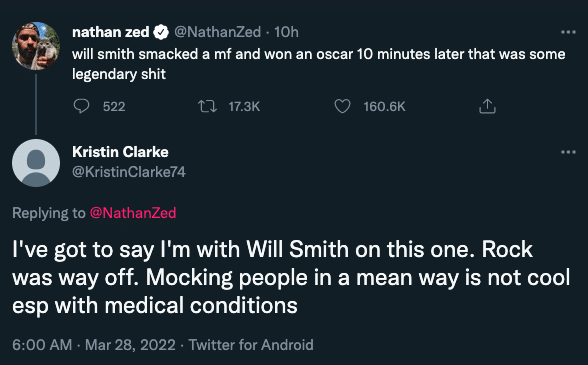Open nathan zed's profile photo
Viewport: 588px width, 365px height.
[36, 46]
